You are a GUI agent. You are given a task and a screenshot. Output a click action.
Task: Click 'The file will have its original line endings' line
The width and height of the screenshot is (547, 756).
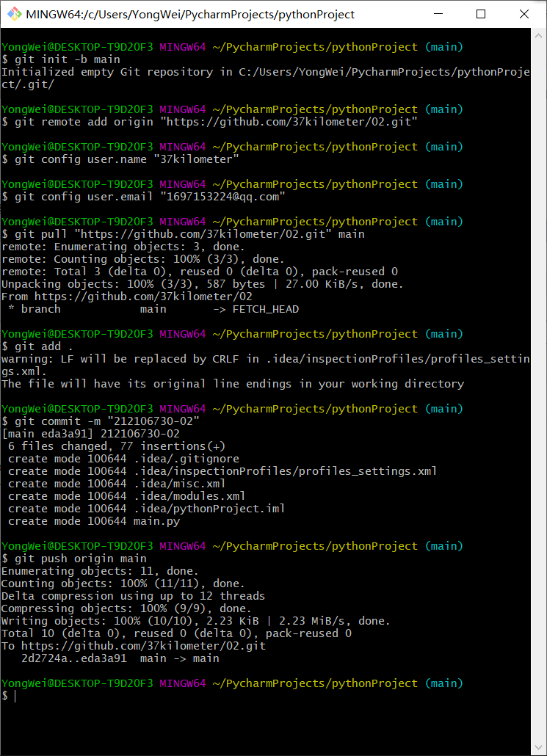click(233, 384)
